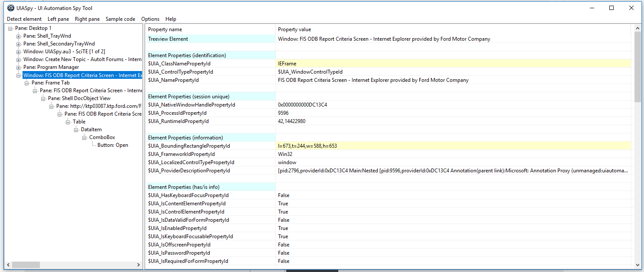Select Pane: Frame Tab tree item
The height and width of the screenshot is (272, 644).
pyautogui.click(x=51, y=83)
